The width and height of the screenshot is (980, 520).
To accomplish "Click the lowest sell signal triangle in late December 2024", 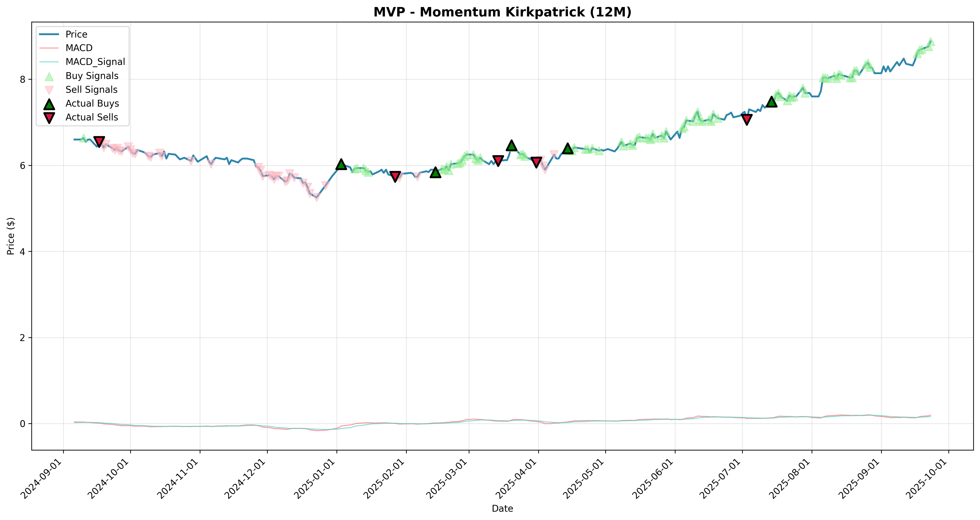I will [317, 197].
